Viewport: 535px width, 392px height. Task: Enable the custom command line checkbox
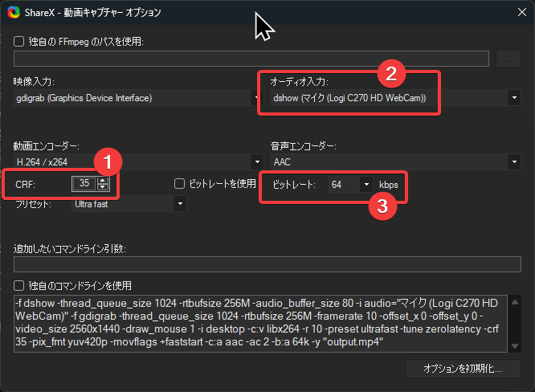click(x=19, y=285)
